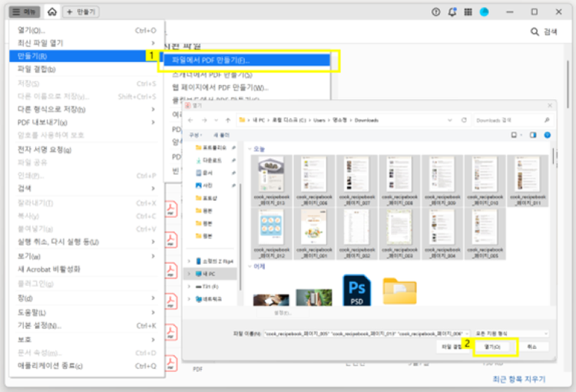Toggle the preview pane icon
The height and width of the screenshot is (392, 576).
pos(533,135)
